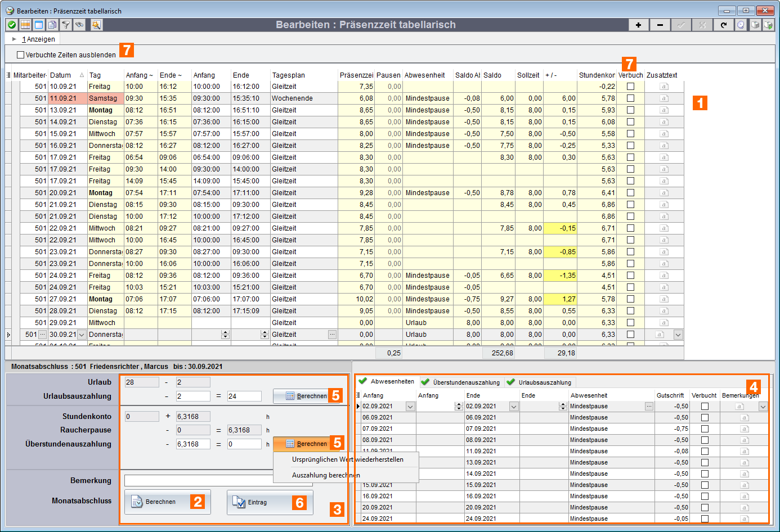Click the blue clock toolbar icon

741,25
